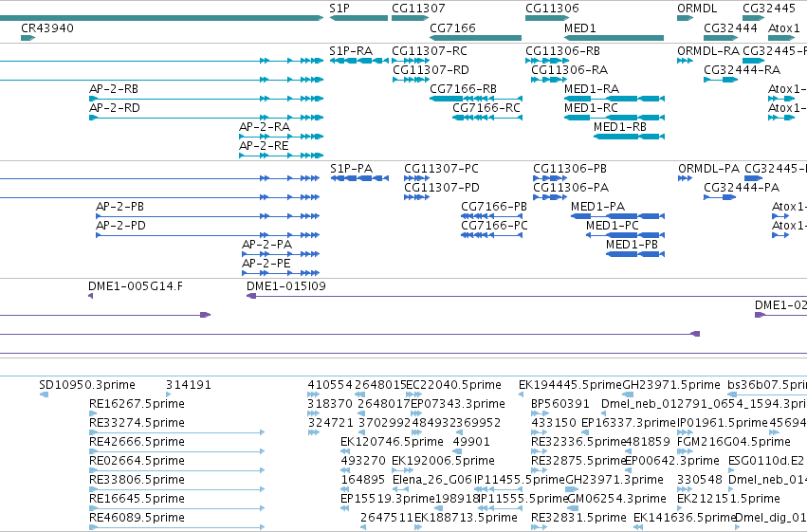This screenshot has height=532, width=807.
Task: Click the RE16267.5prime EST label
Action: [137, 404]
